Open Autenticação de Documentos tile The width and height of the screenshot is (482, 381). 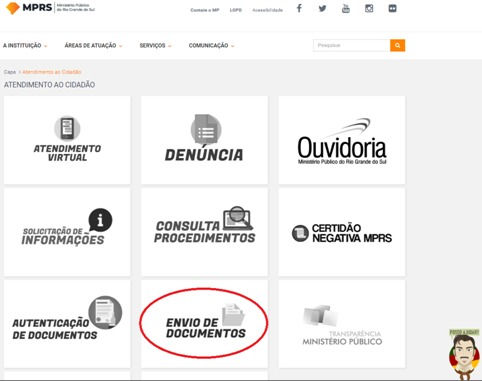(x=67, y=324)
